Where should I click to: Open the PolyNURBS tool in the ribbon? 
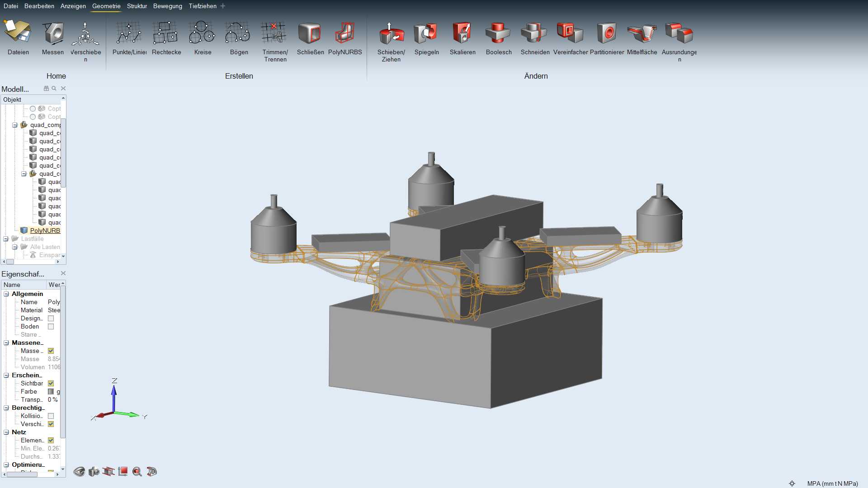pos(345,33)
